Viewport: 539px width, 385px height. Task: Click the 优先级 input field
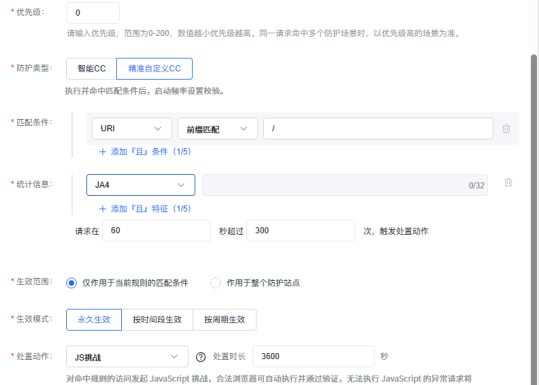(93, 13)
